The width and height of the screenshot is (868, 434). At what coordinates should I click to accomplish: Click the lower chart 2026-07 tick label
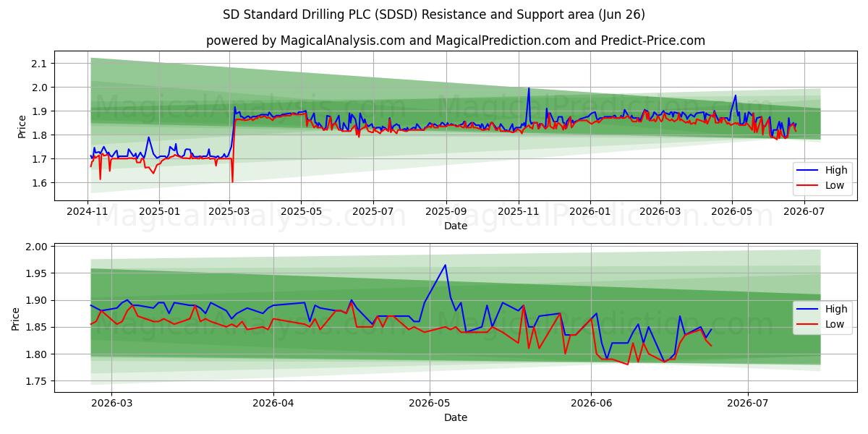pos(747,402)
